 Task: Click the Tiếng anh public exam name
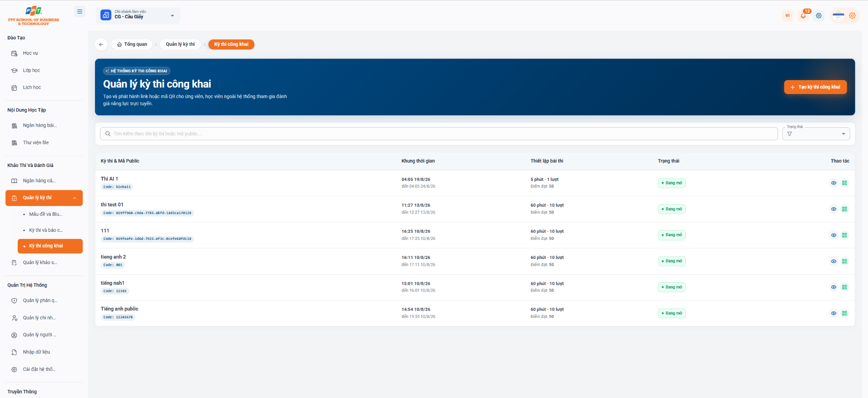pos(120,309)
